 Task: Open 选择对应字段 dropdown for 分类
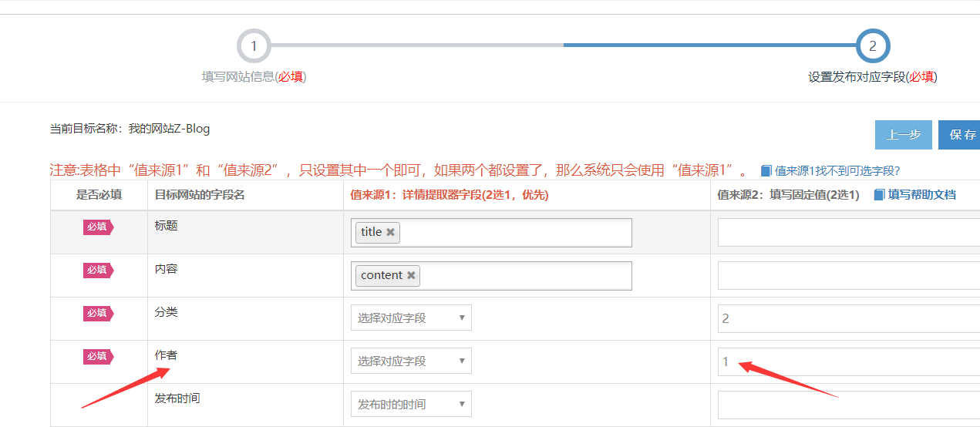pyautogui.click(x=411, y=318)
